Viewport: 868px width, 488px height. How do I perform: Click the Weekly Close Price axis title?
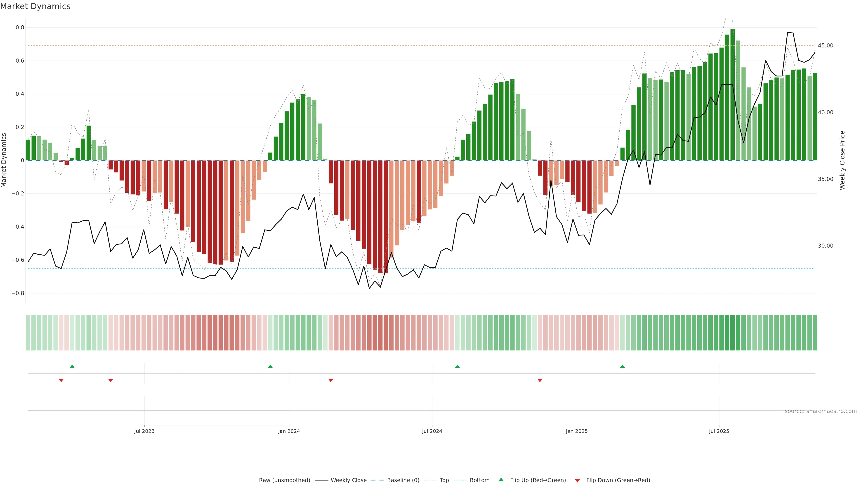click(842, 160)
